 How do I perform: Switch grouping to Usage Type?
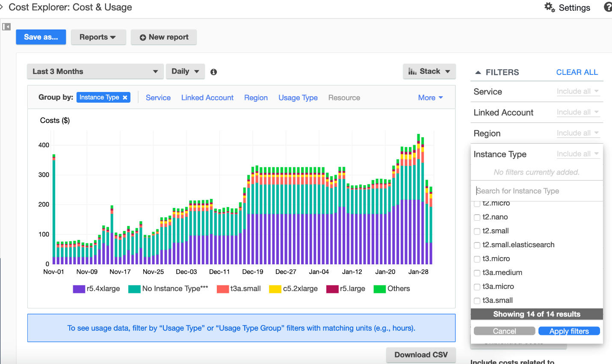[x=298, y=98]
